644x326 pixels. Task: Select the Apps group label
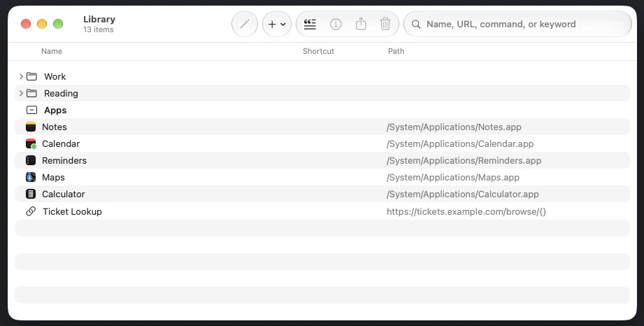[x=55, y=110]
